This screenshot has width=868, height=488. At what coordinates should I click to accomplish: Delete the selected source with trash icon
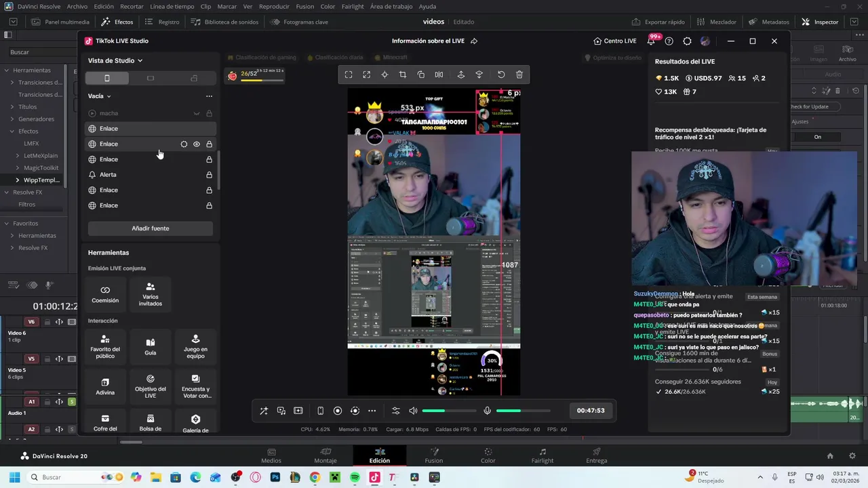(519, 75)
